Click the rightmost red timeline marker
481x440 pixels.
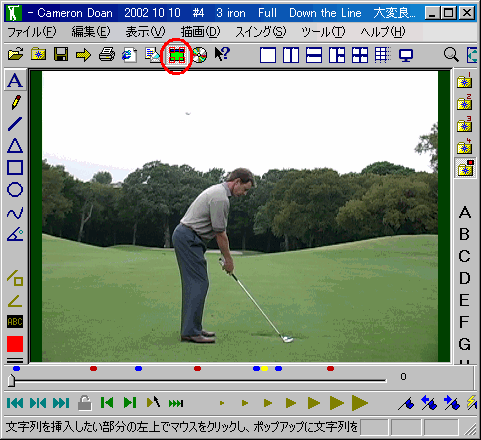pos(330,368)
